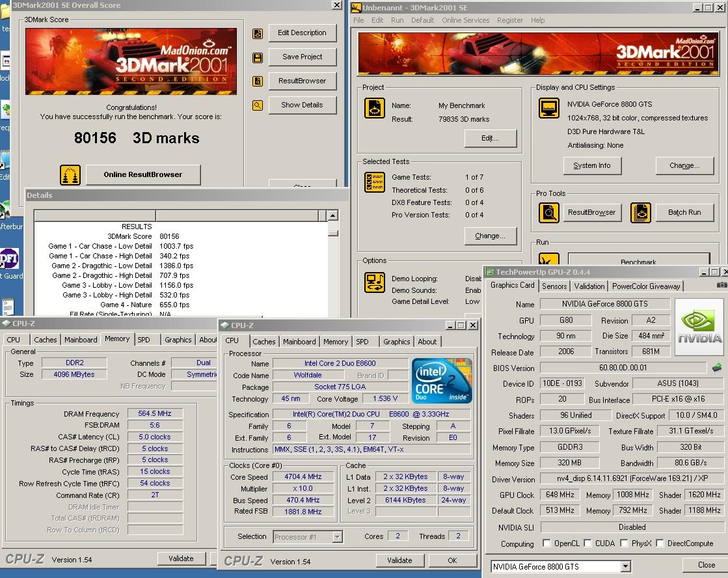728x578 pixels.
Task: Click the Display and CPU Settings monitor icon
Action: (549, 108)
